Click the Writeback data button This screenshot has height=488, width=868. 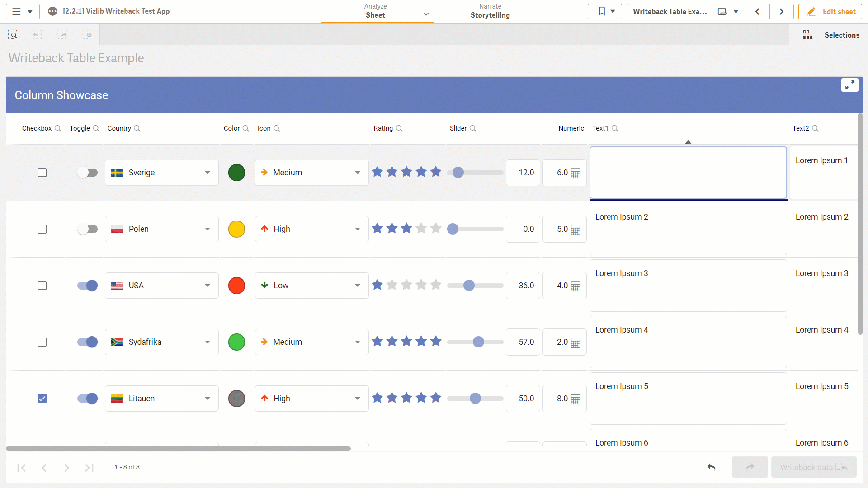pos(814,467)
